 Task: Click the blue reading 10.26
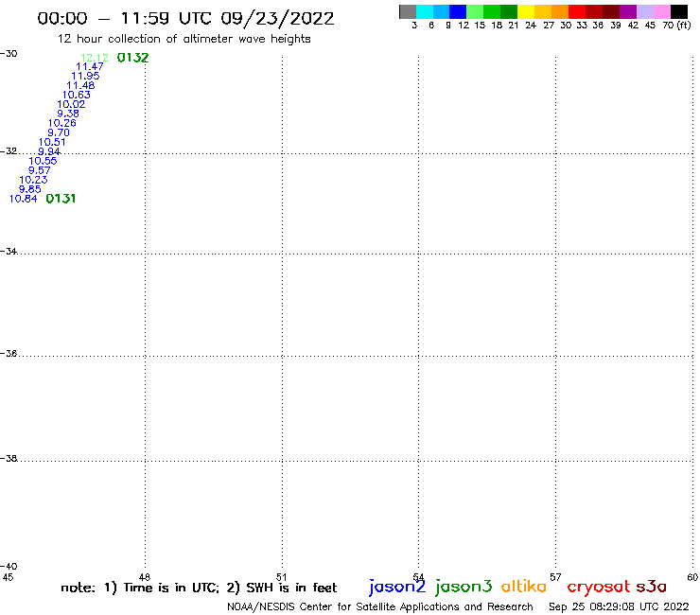click(62, 123)
